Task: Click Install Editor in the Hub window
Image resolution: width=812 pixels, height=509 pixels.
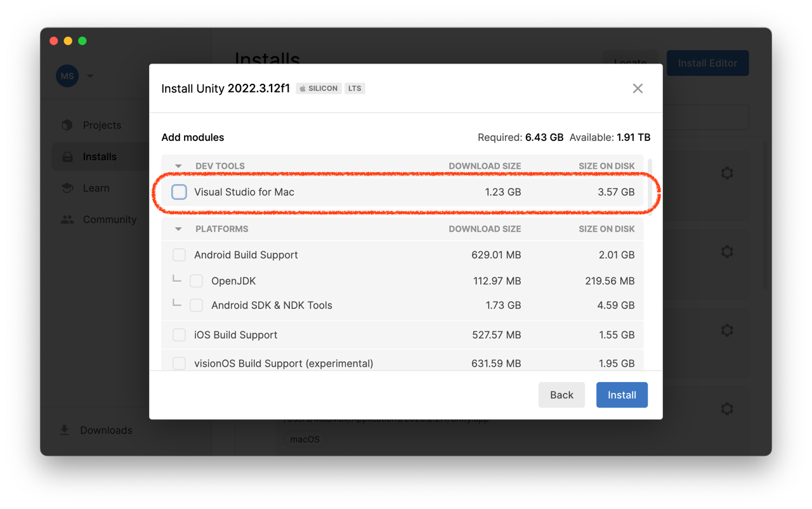Action: tap(707, 63)
